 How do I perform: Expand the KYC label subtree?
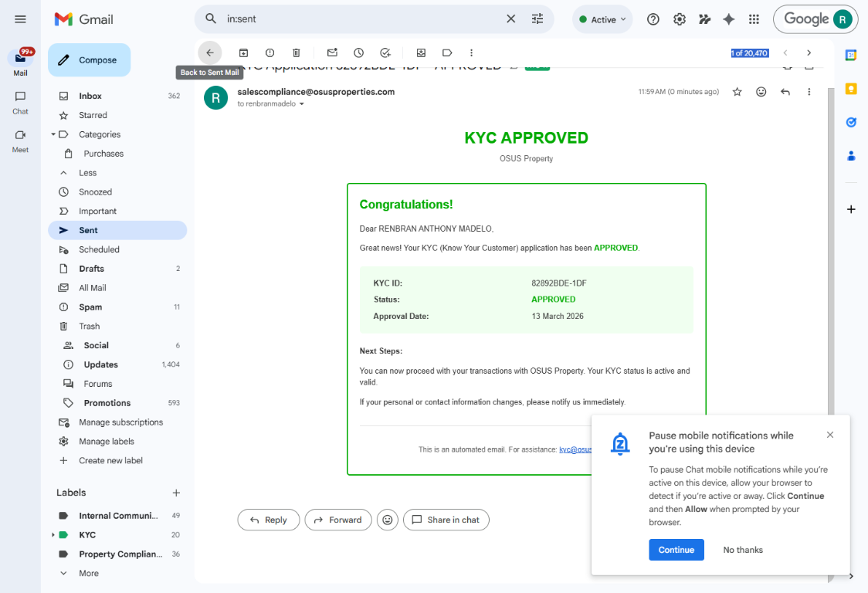[53, 535]
